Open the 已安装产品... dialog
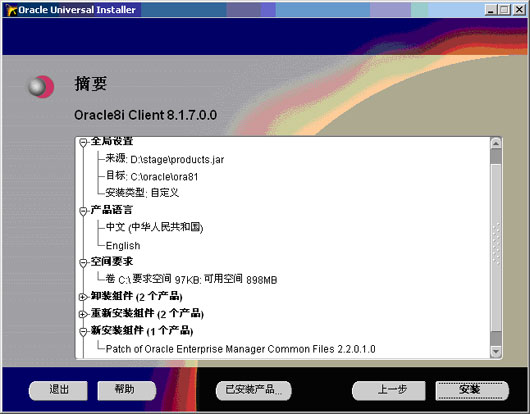Screen dimensions: 530x414 [254, 390]
